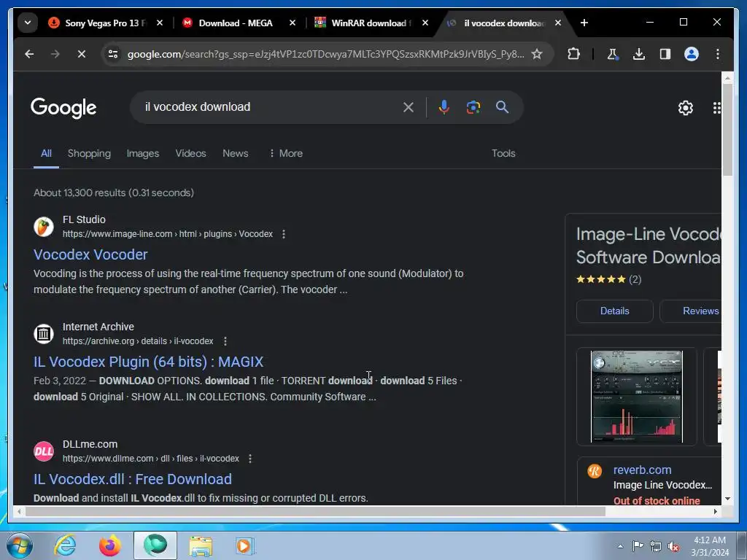Open the Chrome profile avatar
Viewport: 747px width, 560px height.
(692, 54)
